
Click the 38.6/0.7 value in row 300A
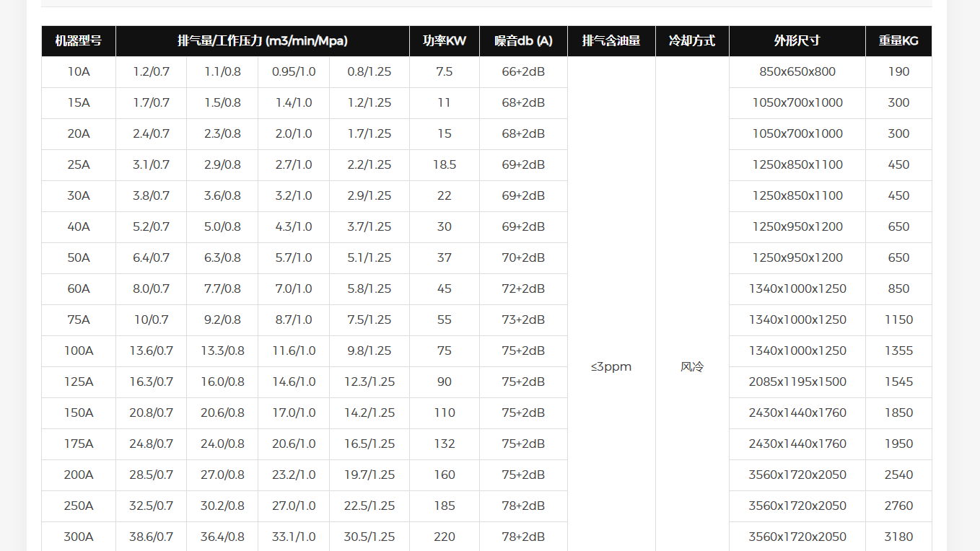pyautogui.click(x=152, y=537)
